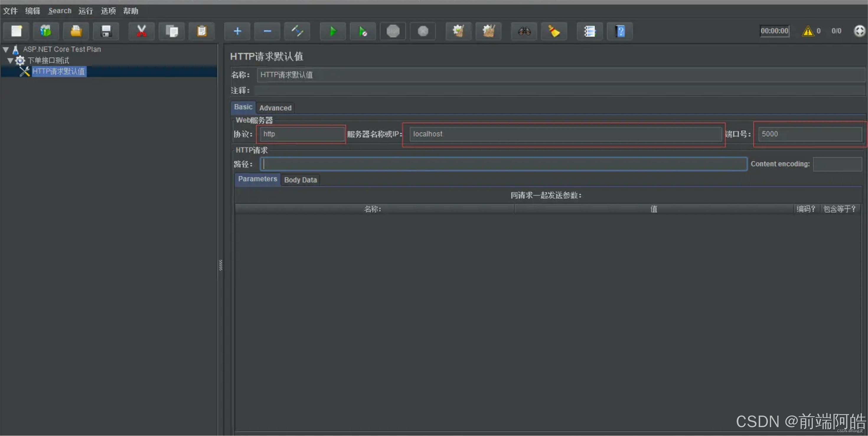The width and height of the screenshot is (868, 436).
Task: Click the Cut scissors icon
Action: [141, 31]
